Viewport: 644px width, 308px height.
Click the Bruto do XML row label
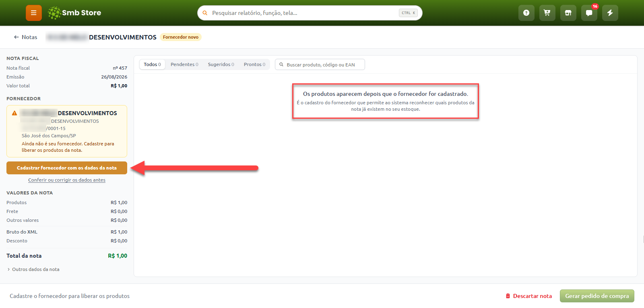[22, 232]
